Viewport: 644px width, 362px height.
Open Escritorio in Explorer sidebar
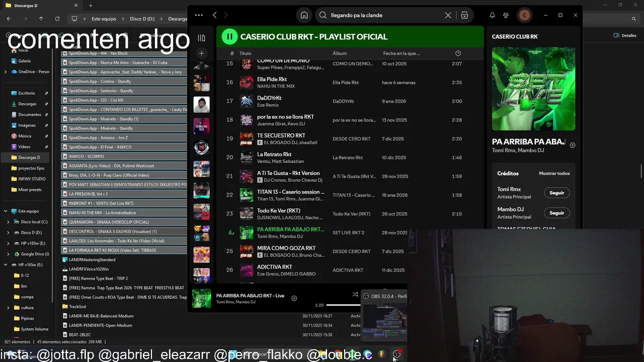(x=26, y=93)
